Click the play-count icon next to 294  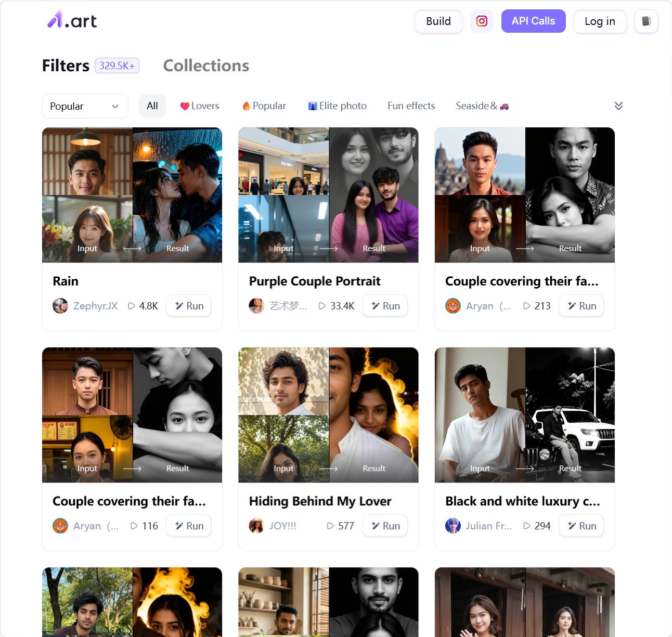[x=527, y=526]
